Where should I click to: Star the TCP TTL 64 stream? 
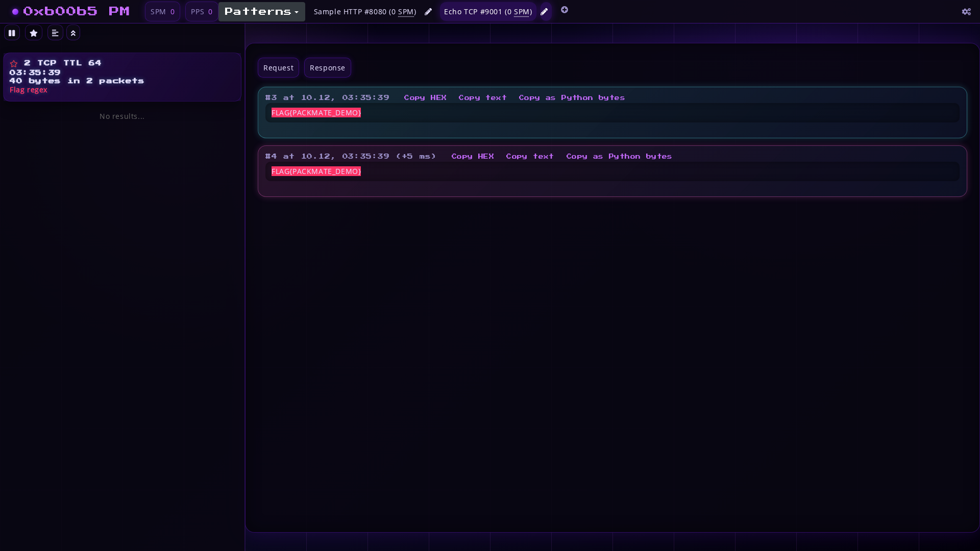pyautogui.click(x=14, y=64)
